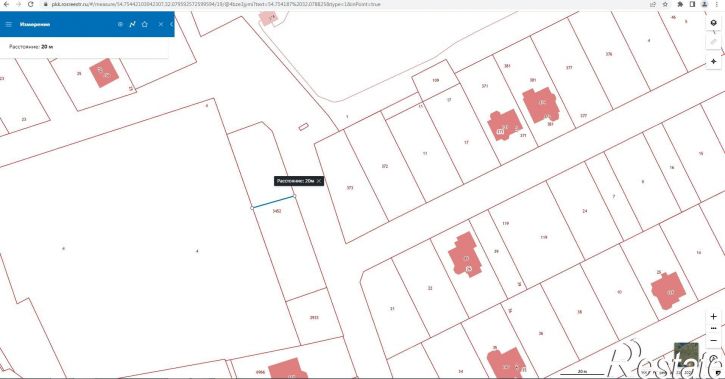Open the fullscreen icon at bottom-right corner
This screenshot has height=379, width=725.
point(718,372)
